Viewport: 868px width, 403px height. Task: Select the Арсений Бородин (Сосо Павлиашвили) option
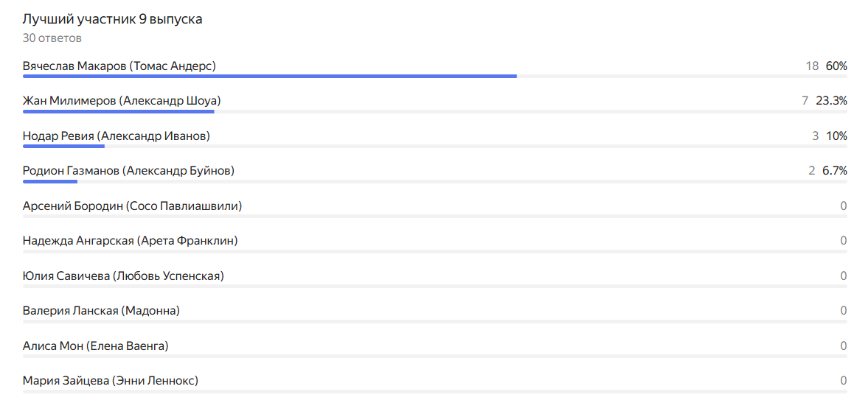coord(132,206)
